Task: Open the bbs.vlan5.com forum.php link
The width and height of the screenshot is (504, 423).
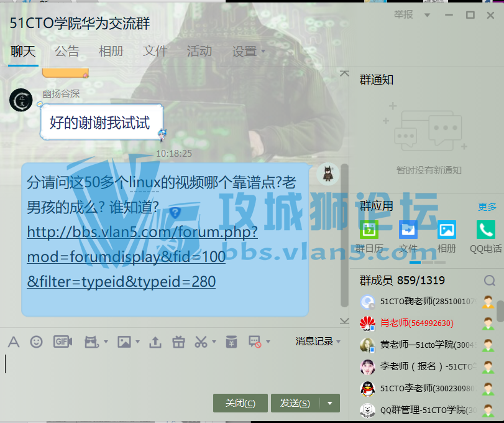Action: pyautogui.click(x=142, y=257)
